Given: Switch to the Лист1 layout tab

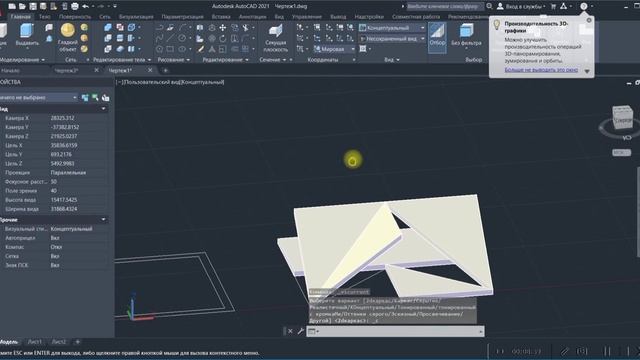Looking at the screenshot, I should point(35,342).
